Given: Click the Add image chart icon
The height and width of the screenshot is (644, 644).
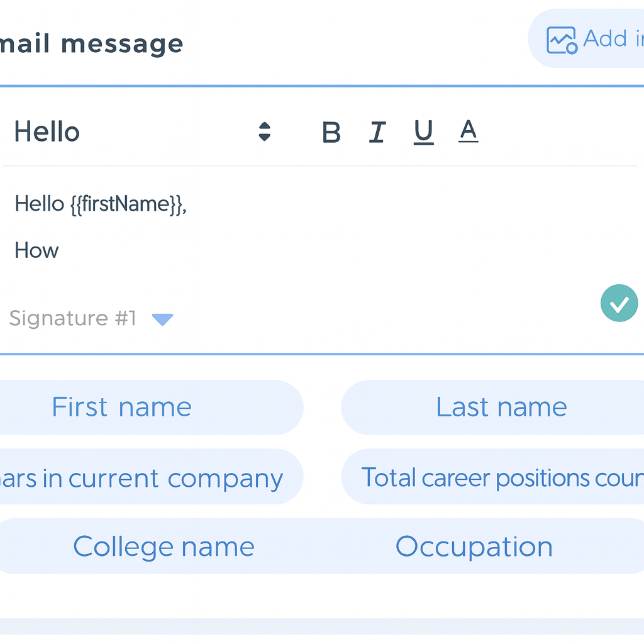Looking at the screenshot, I should coord(562,38).
